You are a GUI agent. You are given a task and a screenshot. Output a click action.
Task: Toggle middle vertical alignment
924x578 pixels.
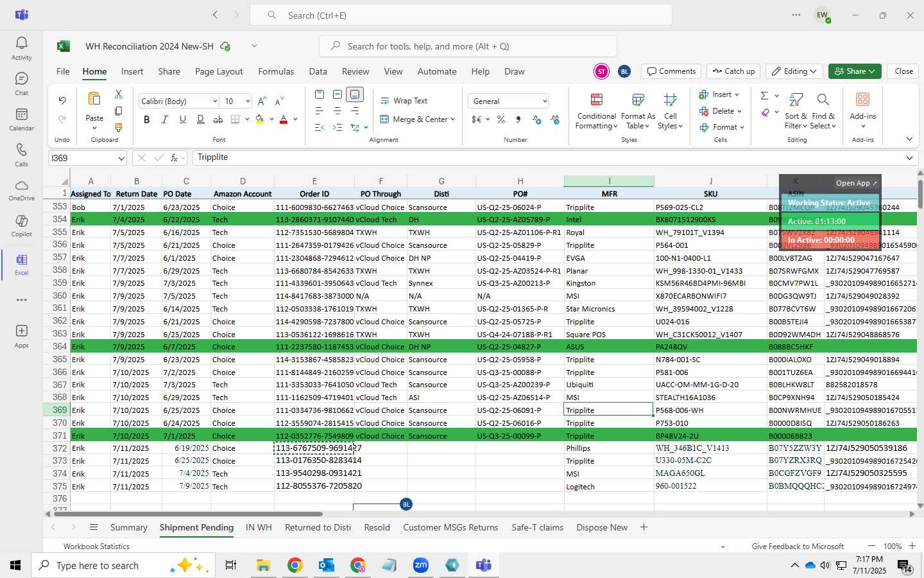coord(338,94)
